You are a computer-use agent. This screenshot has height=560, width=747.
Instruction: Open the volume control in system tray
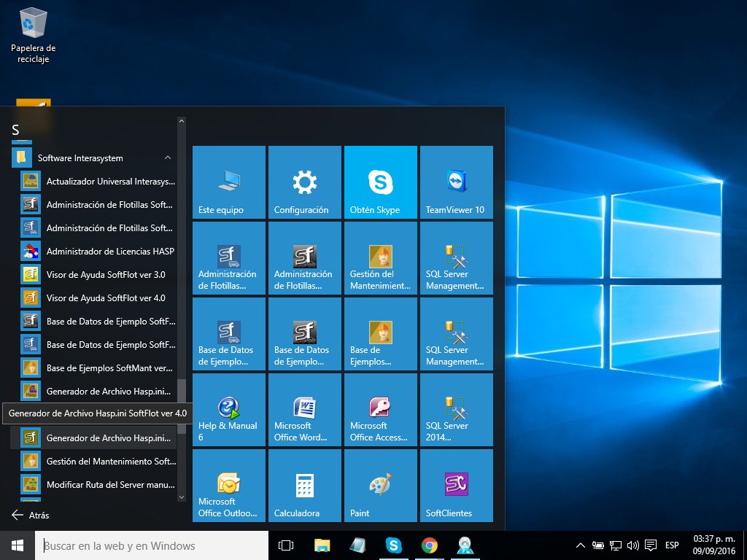(632, 545)
